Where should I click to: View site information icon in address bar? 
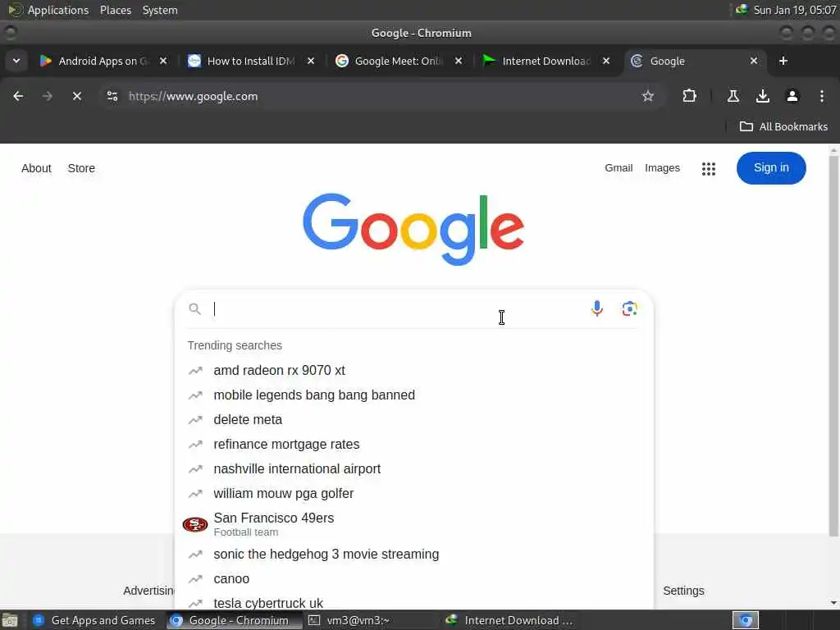coord(112,96)
